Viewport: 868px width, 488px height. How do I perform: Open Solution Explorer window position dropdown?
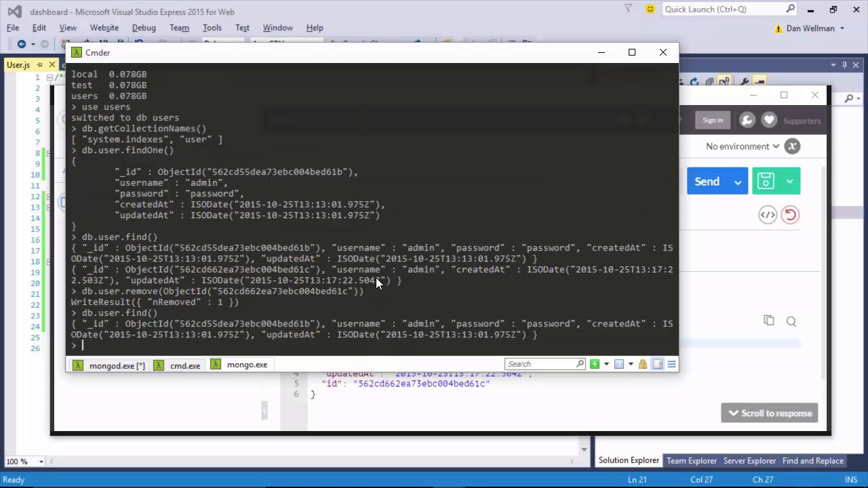click(833, 65)
